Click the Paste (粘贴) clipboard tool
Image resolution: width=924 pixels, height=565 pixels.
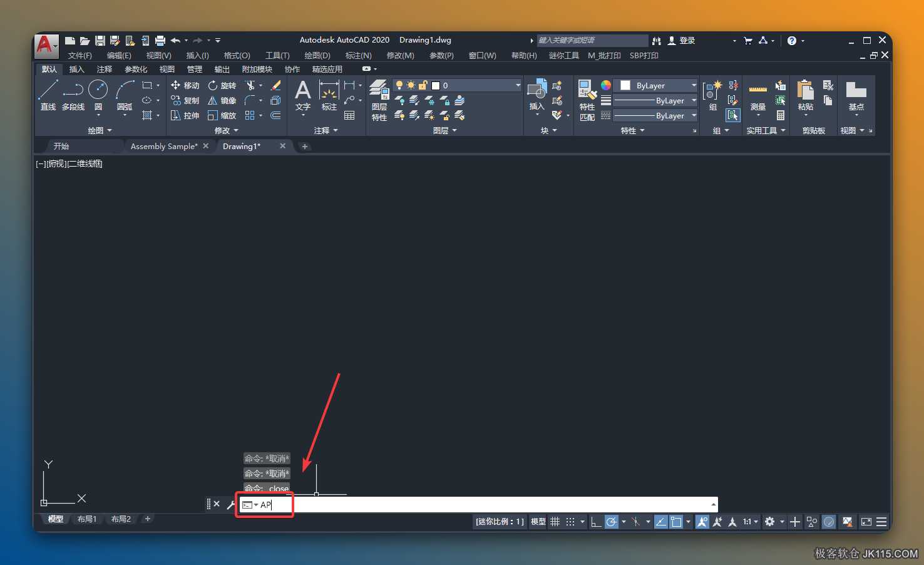(806, 95)
